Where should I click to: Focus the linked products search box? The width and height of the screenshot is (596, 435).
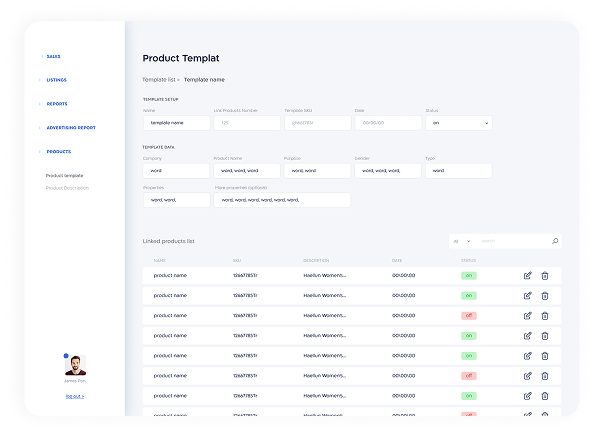[513, 241]
